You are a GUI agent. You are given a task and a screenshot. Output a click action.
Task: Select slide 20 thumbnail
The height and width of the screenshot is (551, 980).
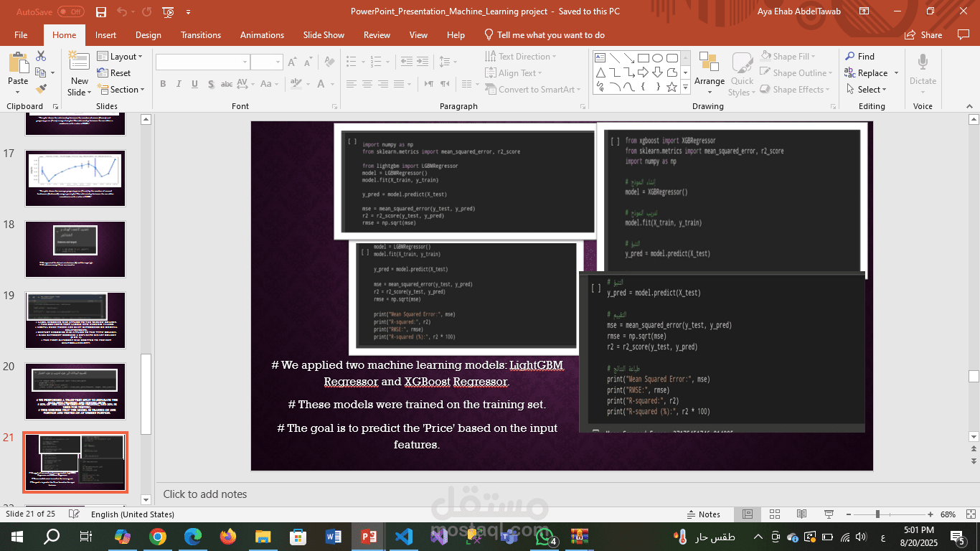click(75, 391)
